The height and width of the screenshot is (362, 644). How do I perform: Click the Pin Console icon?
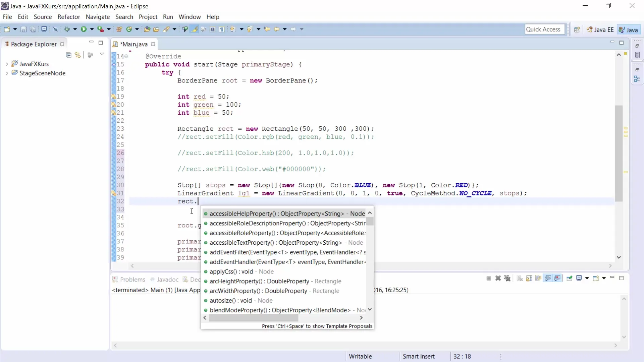pos(569,278)
